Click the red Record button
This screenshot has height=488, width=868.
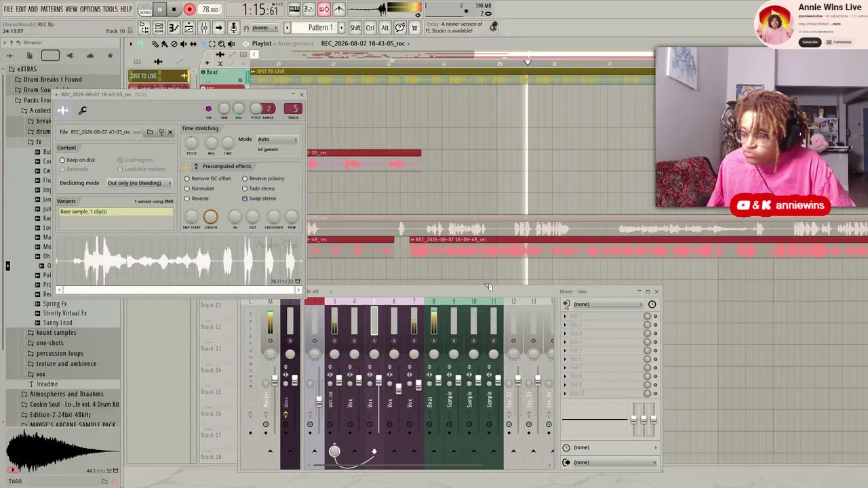pos(189,10)
